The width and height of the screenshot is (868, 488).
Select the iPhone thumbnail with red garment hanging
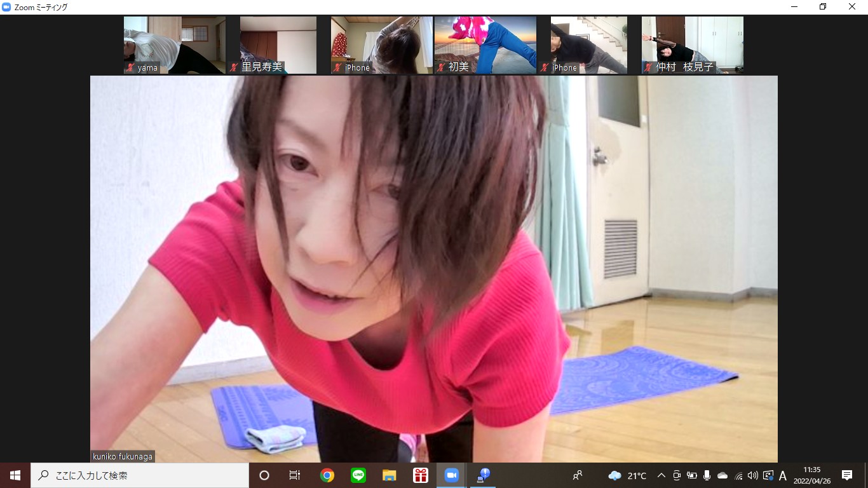point(382,45)
